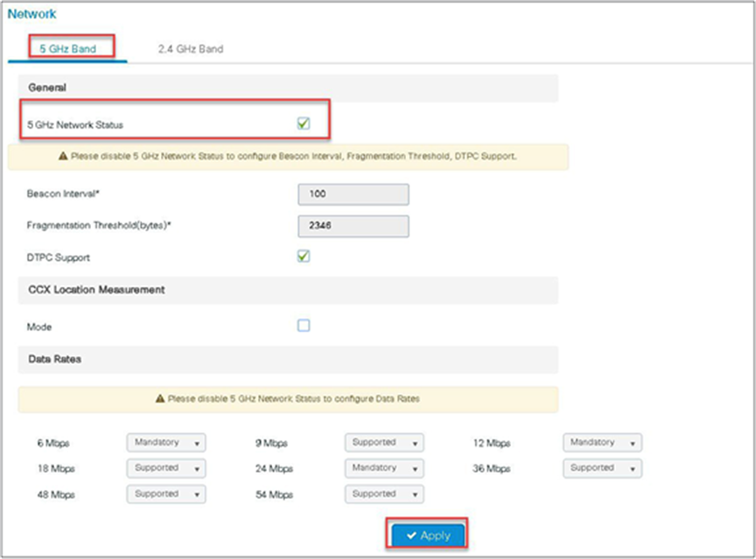Click the '6 Mbps' label
Viewport: 756px width, 559px height.
pos(53,443)
